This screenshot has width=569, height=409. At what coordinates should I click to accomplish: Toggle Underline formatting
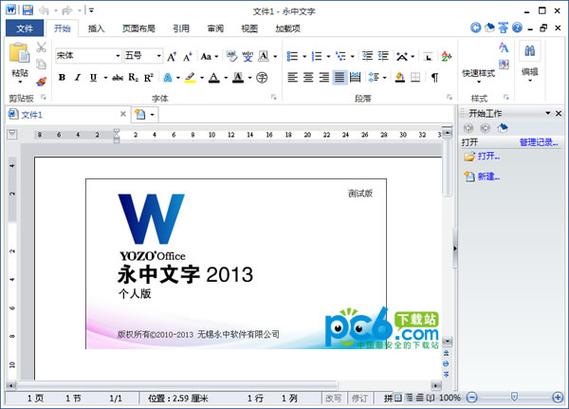(93, 77)
